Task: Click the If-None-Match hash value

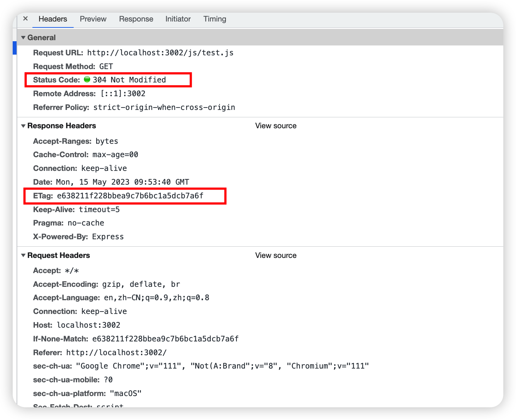Action: click(165, 339)
